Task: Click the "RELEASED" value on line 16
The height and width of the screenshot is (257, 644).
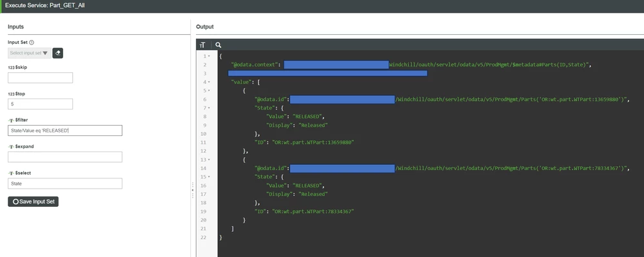Action: tap(307, 186)
